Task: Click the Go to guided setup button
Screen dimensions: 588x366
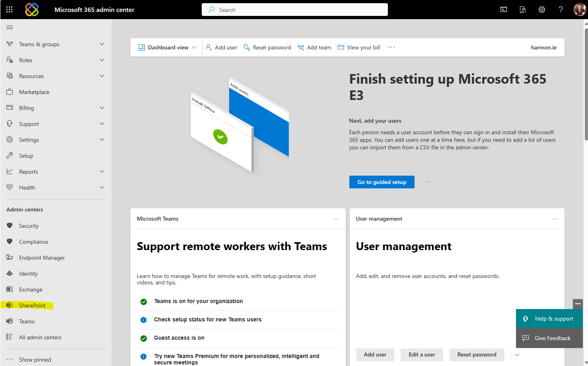Action: click(x=382, y=182)
